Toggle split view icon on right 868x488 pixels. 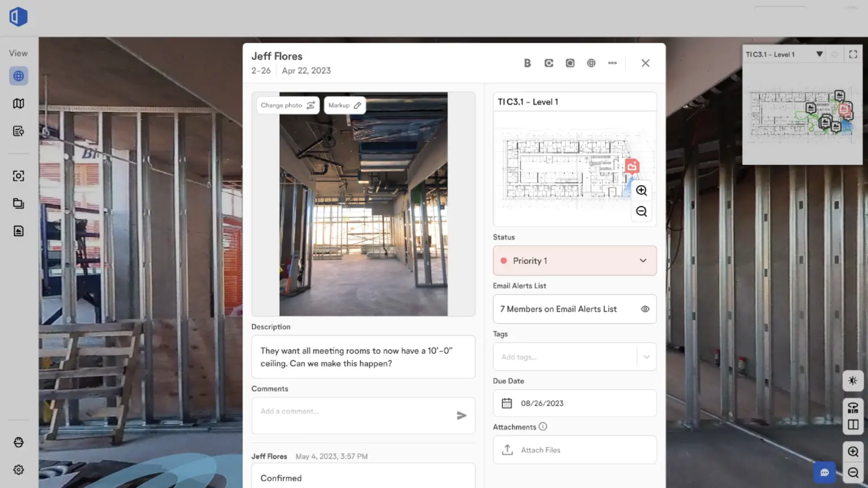tap(853, 425)
